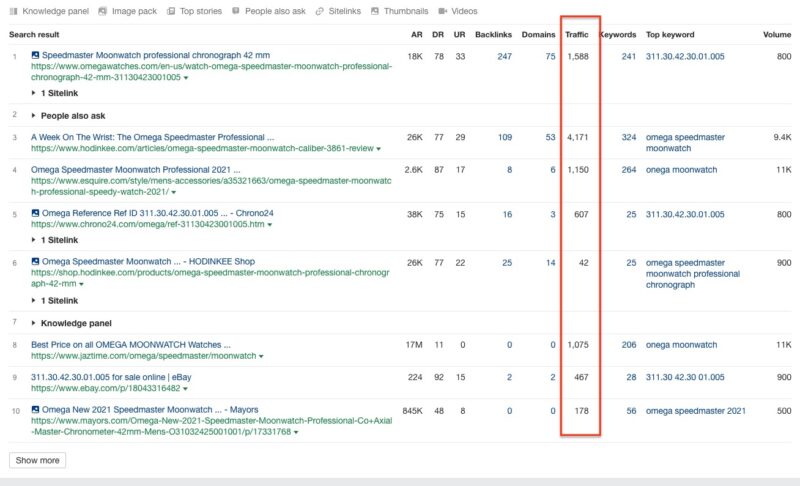Click Domains value 75 in first row
Image resolution: width=800 pixels, height=486 pixels.
pos(550,57)
